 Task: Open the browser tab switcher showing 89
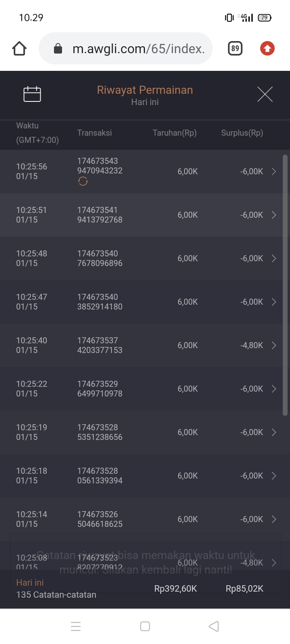click(235, 49)
